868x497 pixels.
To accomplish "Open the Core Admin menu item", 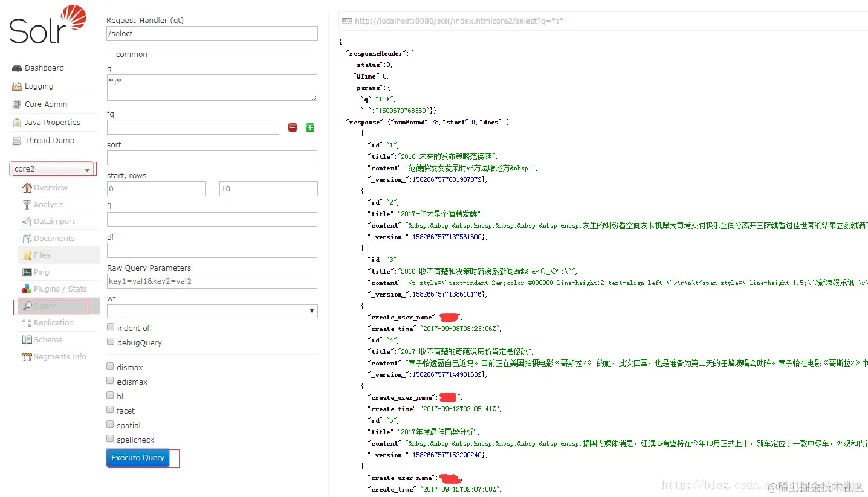I will 46,104.
